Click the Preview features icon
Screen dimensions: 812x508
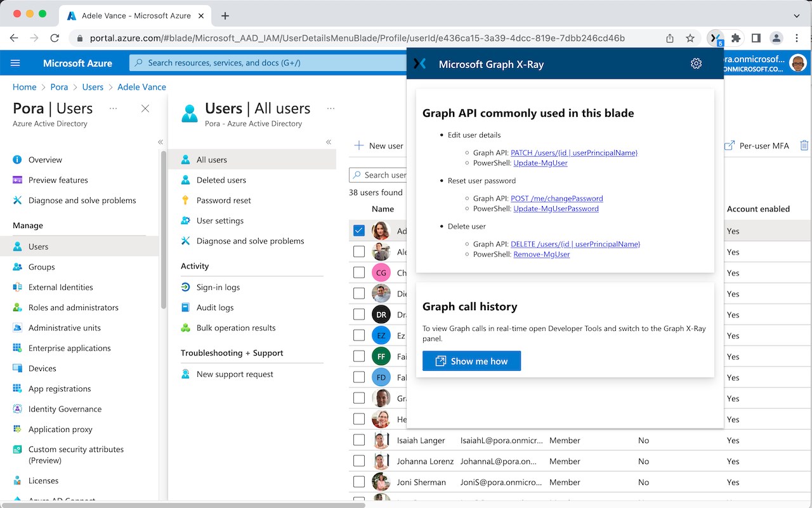coord(17,180)
